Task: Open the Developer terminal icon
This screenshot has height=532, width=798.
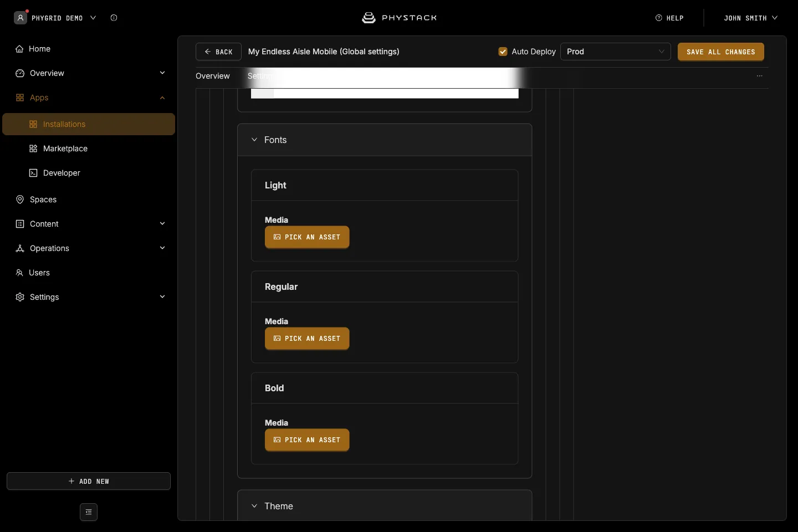Action: pyautogui.click(x=33, y=173)
